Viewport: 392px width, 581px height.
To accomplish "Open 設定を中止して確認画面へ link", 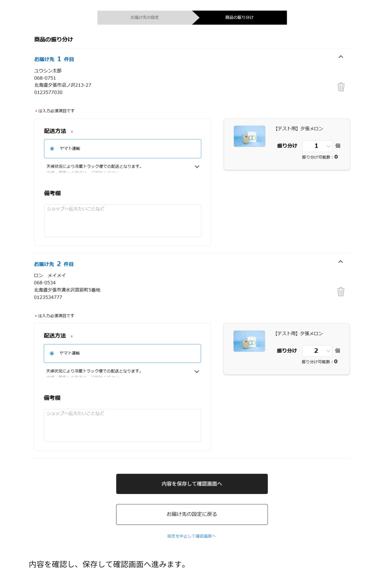I will coord(192,536).
